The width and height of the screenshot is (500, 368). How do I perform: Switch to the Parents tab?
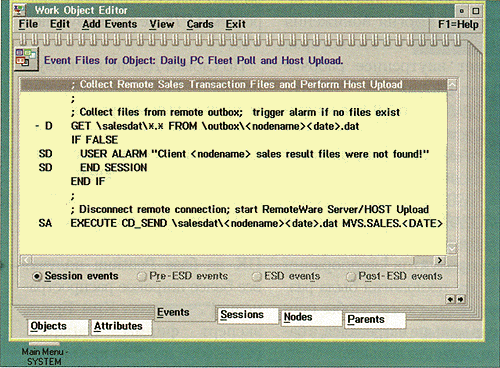pyautogui.click(x=375, y=320)
